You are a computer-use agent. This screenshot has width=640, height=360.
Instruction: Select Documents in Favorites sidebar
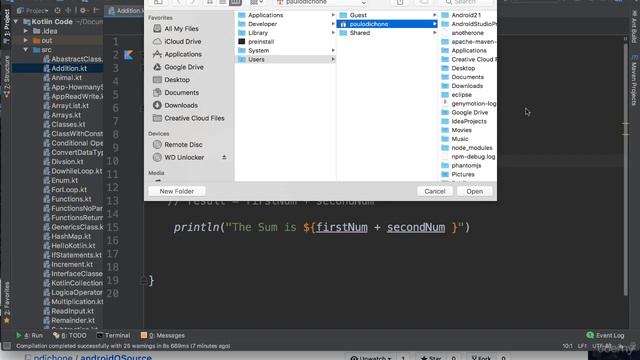(x=176, y=93)
